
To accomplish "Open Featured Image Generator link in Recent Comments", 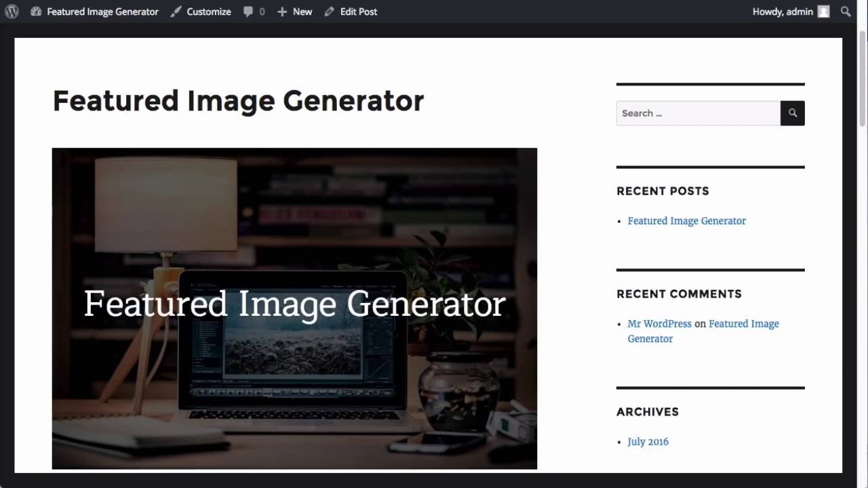I will click(703, 331).
